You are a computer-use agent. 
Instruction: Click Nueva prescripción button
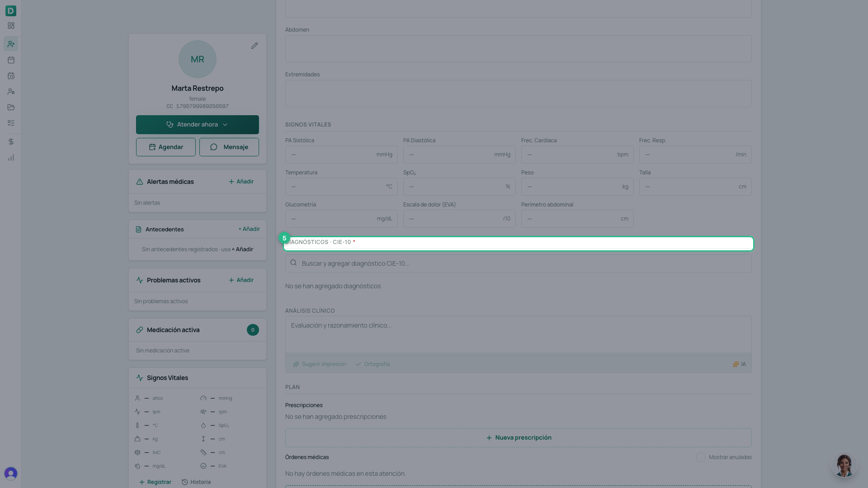click(x=518, y=438)
